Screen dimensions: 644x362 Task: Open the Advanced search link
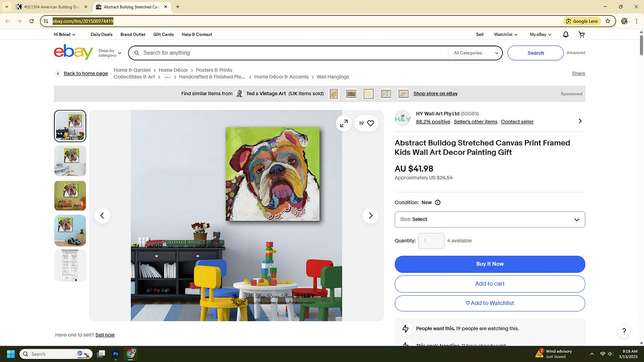point(575,53)
